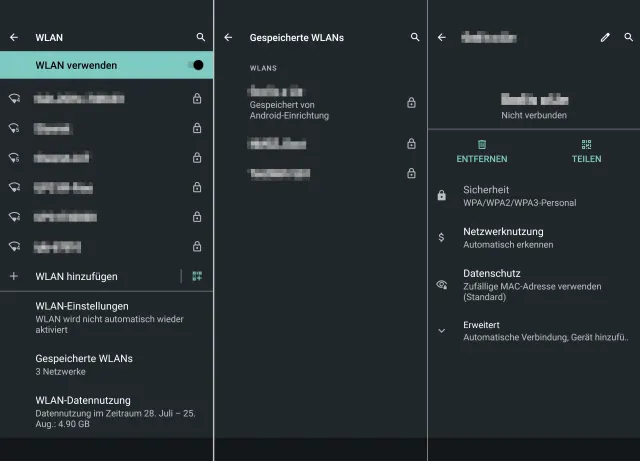Viewport: 640px width, 461px height.
Task: Open Datenschutz MAC address setting
Action: [530, 284]
